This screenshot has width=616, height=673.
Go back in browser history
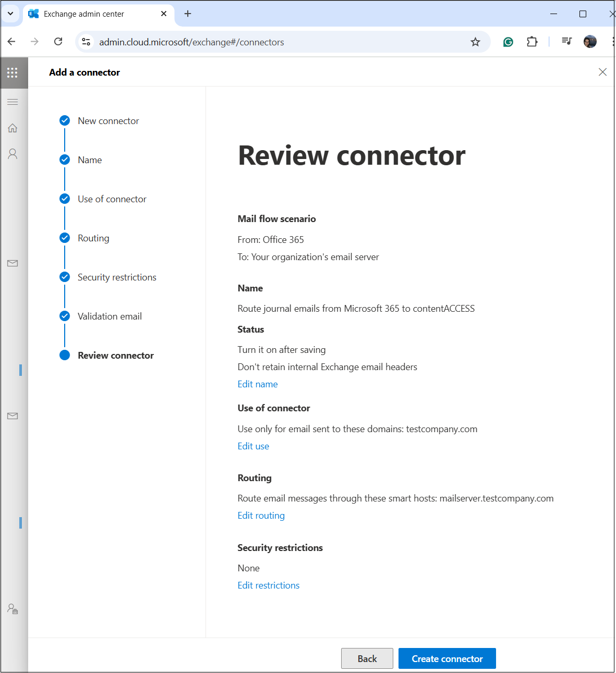click(11, 42)
